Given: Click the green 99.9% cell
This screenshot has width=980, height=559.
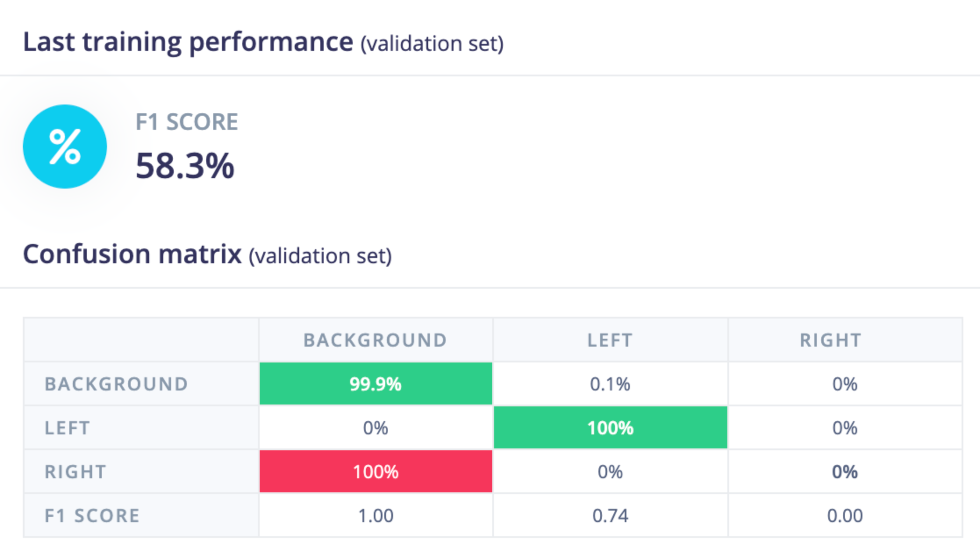Looking at the screenshot, I should click(x=376, y=384).
